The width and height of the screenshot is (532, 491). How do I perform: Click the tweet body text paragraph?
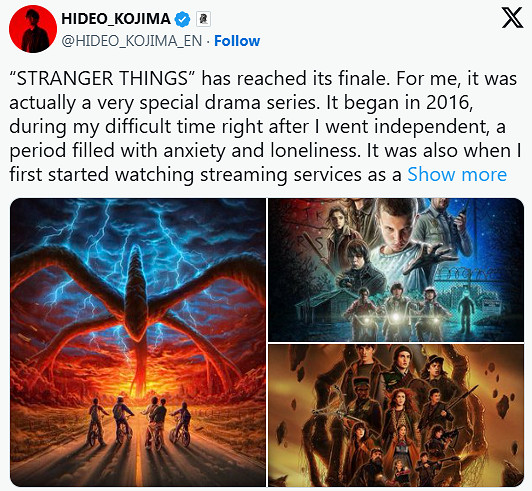[265, 127]
